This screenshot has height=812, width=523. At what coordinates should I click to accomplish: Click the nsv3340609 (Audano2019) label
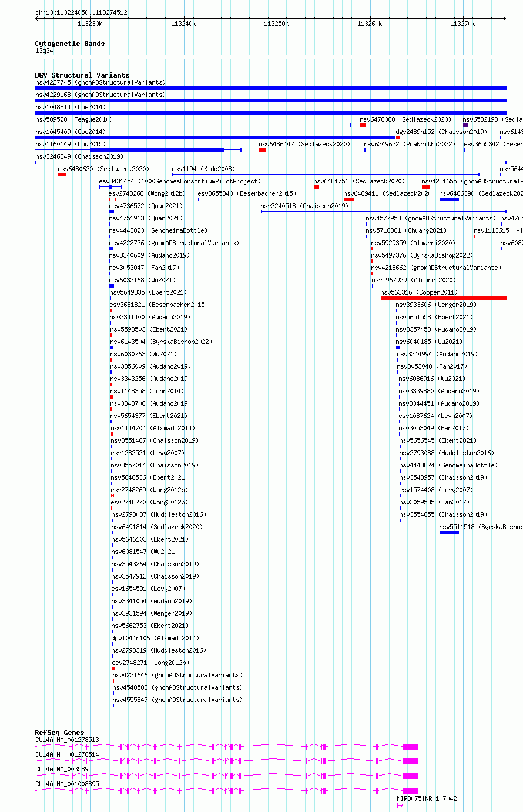coord(149,255)
